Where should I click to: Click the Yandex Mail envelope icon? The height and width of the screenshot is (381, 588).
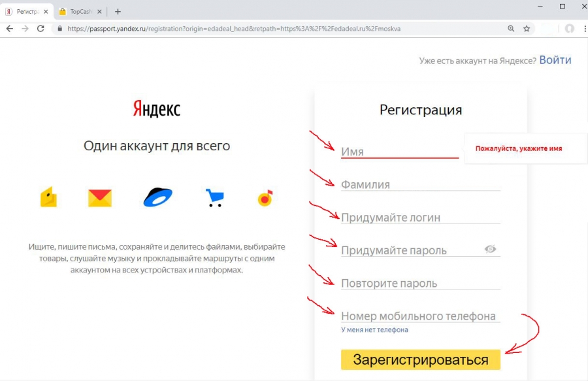[100, 197]
